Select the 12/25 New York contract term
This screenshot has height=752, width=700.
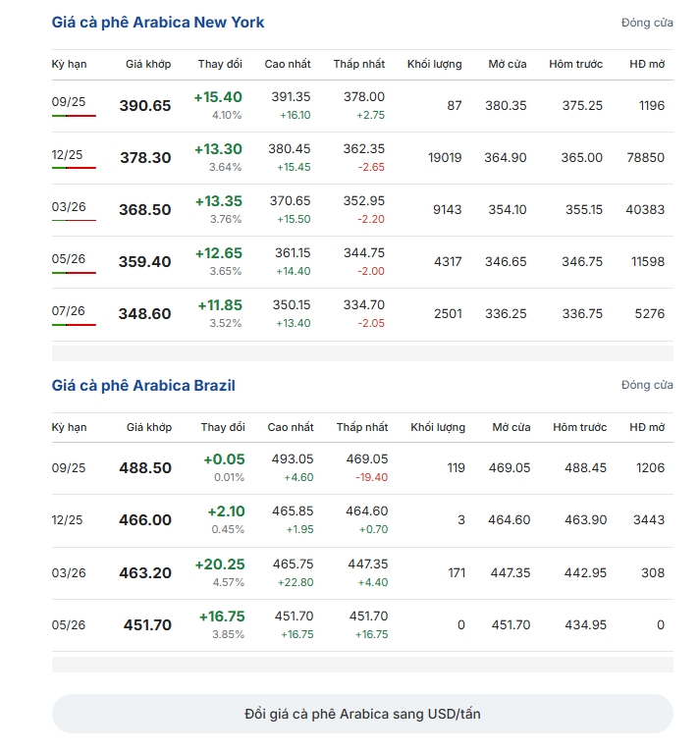point(67,155)
